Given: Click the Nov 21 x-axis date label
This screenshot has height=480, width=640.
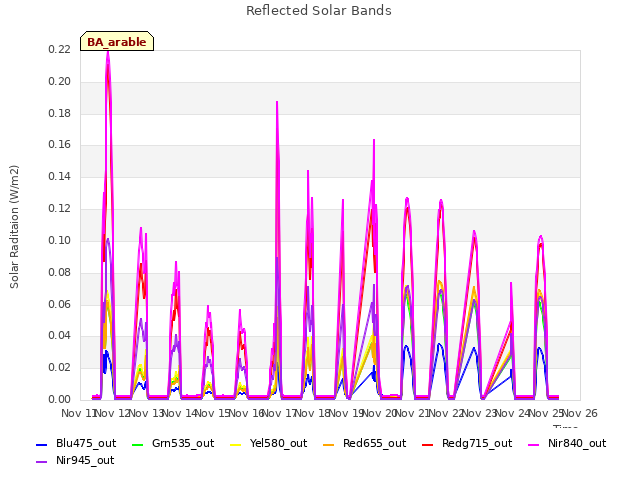Looking at the screenshot, I should point(413,413).
